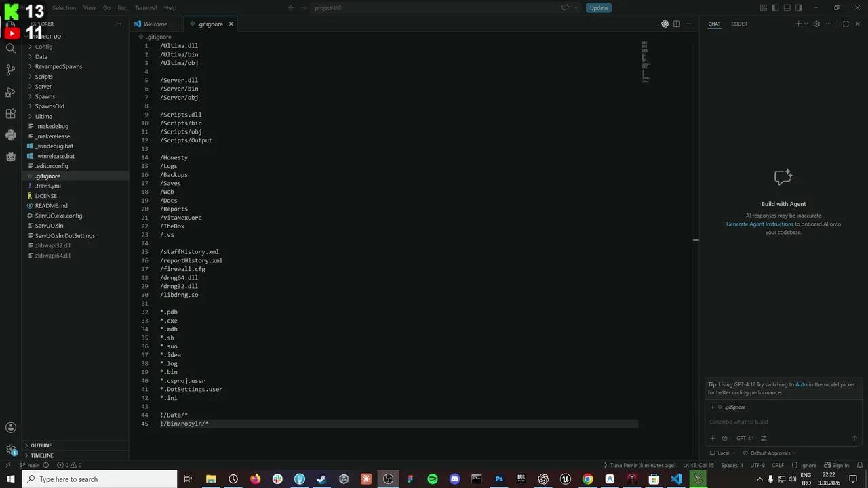Open the Accounts icon in activity bar
This screenshot has width=868, height=488.
coord(10,428)
